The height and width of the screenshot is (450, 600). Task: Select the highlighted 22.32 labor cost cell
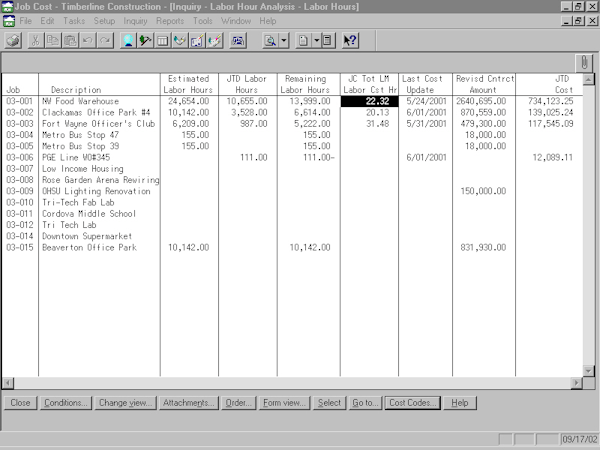(x=369, y=101)
